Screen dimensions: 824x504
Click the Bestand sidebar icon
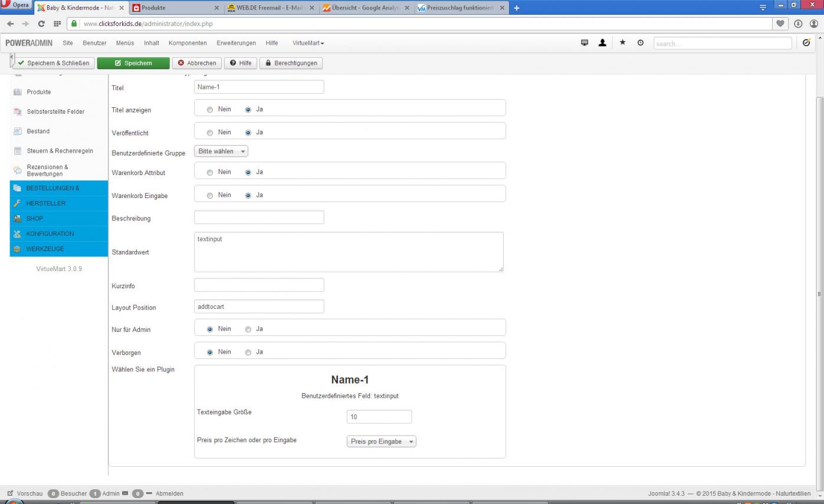click(18, 131)
